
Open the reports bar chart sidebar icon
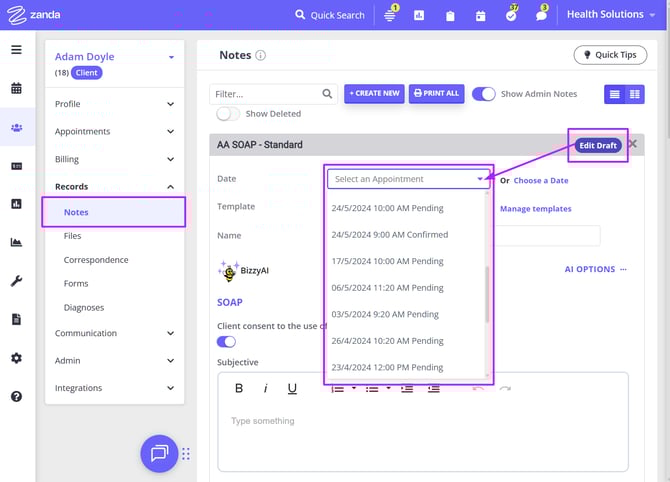(x=16, y=204)
